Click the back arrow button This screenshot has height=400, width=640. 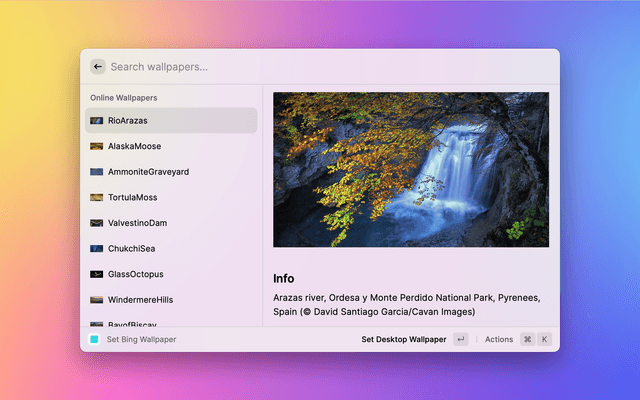[97, 67]
